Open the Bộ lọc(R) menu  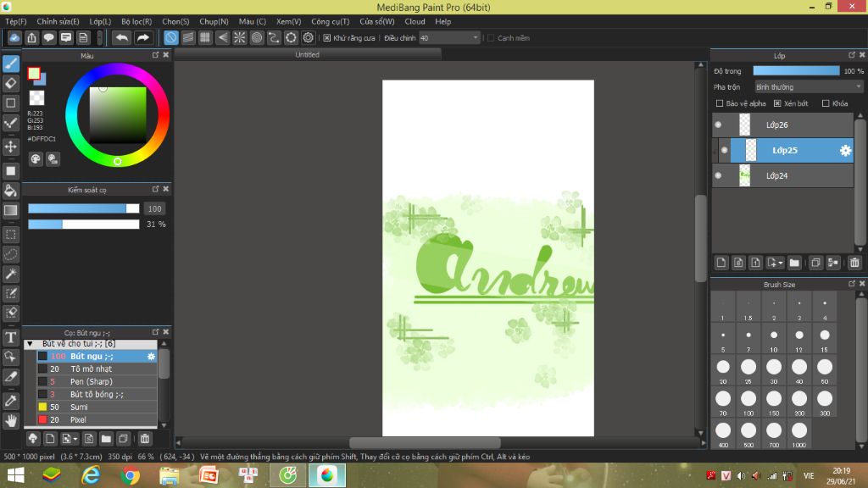click(x=136, y=21)
